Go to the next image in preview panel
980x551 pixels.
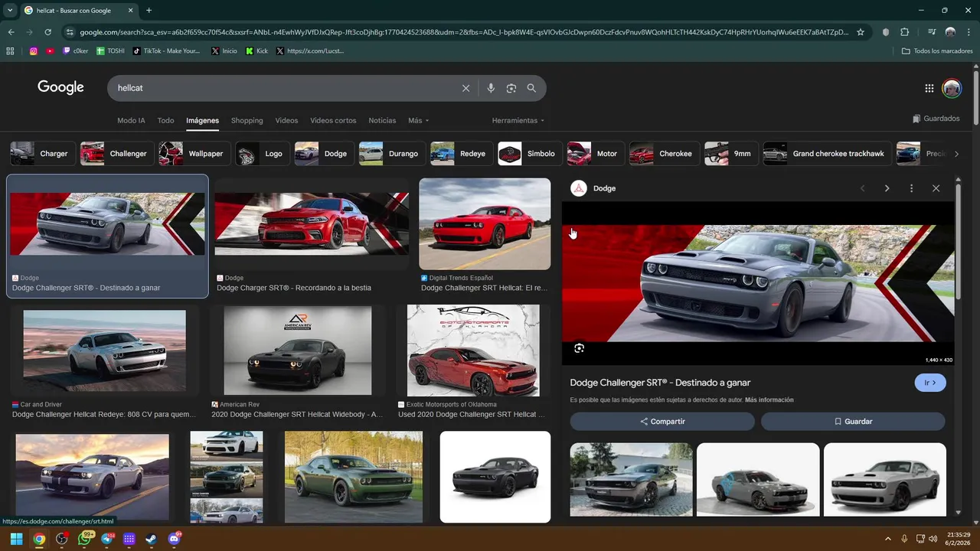[887, 188]
